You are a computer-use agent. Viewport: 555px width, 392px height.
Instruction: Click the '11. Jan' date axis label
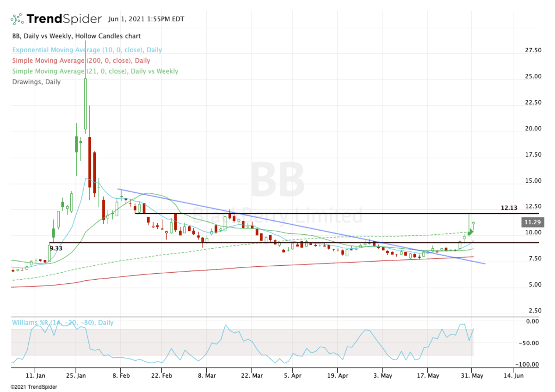click(36, 376)
